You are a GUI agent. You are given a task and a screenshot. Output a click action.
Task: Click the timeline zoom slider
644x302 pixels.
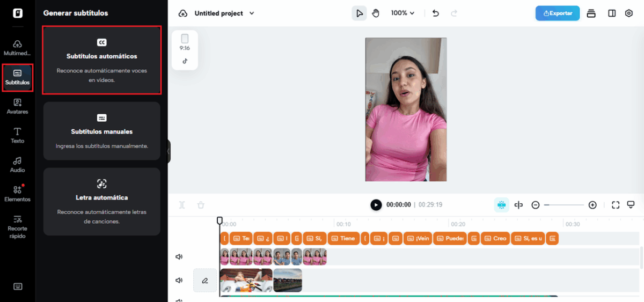coord(563,205)
